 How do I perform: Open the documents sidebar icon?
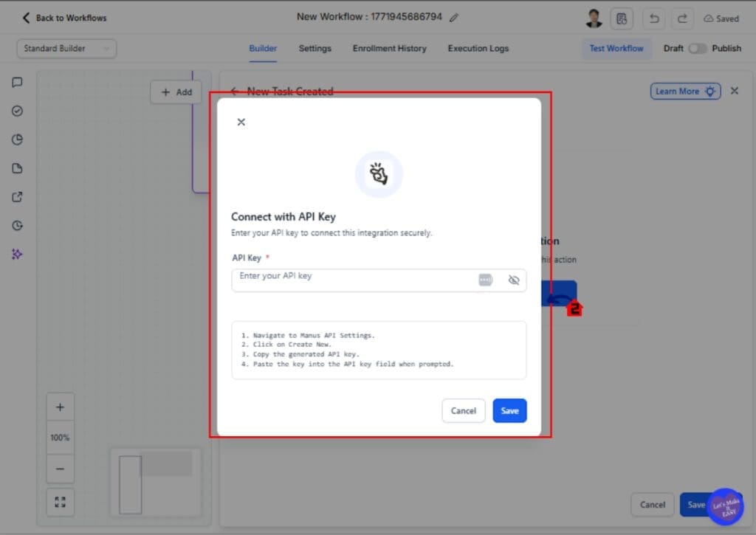[17, 168]
